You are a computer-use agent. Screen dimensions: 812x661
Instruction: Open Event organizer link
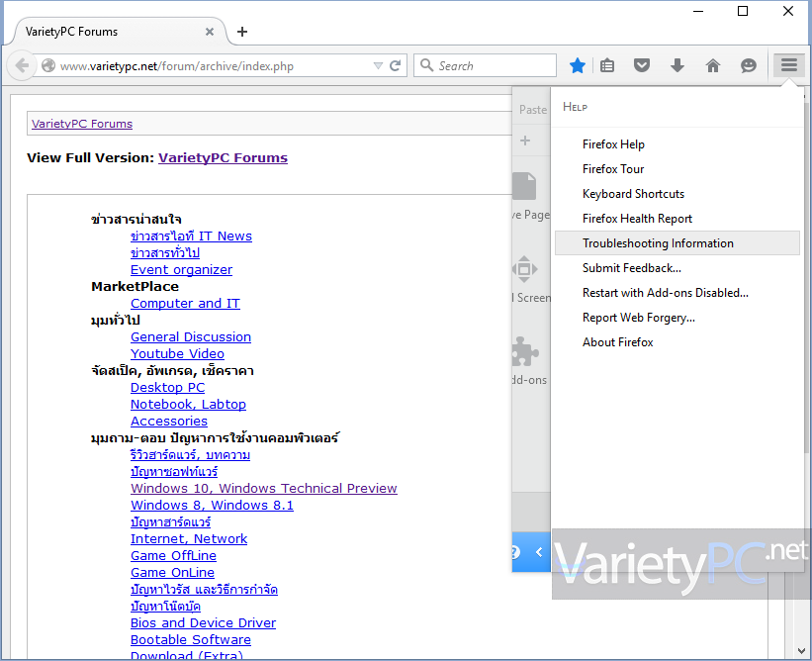coord(181,270)
